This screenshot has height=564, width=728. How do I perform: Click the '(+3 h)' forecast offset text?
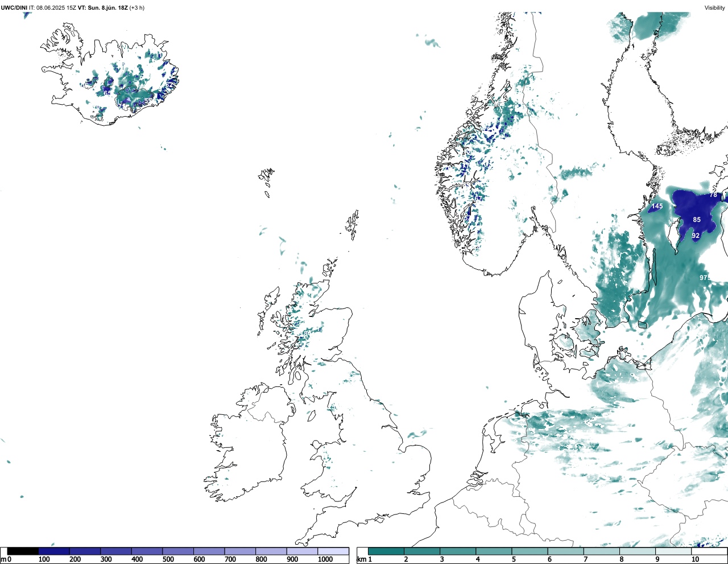pos(137,8)
